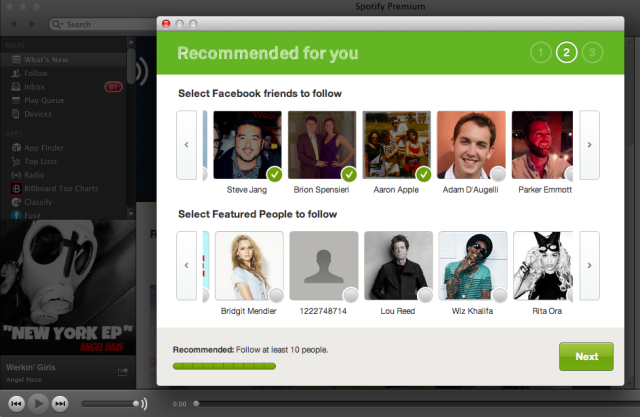The height and width of the screenshot is (417, 640).
Task: Uncheck Brion Spensieri follow checkmark
Action: coord(349,175)
